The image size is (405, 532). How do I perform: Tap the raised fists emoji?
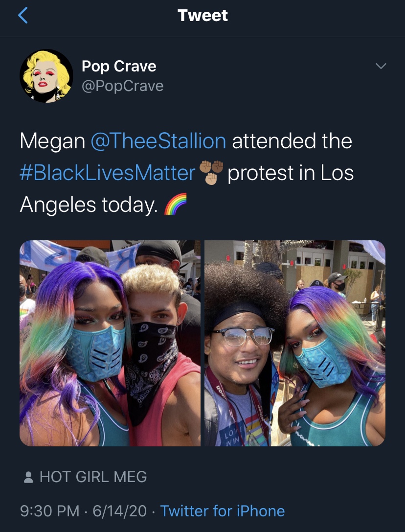tap(211, 173)
